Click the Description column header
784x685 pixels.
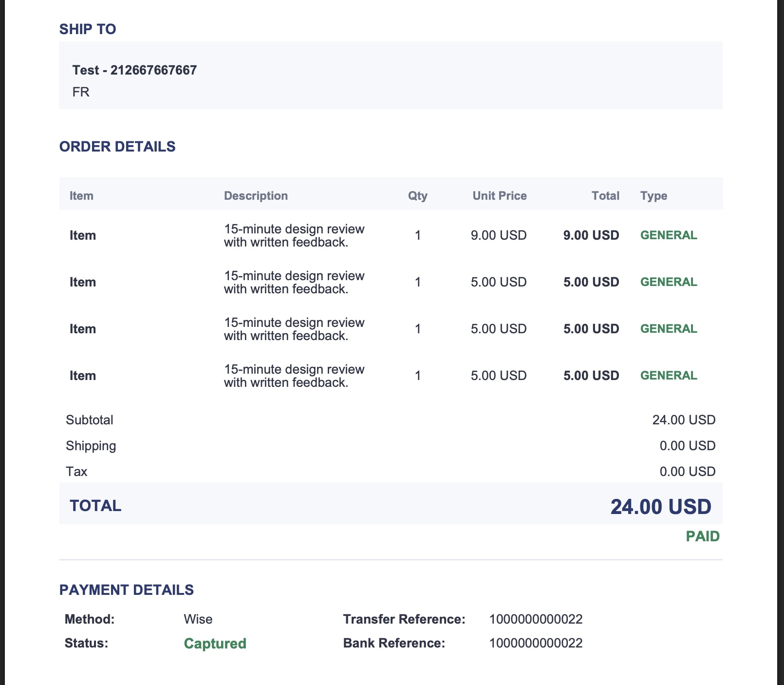click(x=256, y=196)
